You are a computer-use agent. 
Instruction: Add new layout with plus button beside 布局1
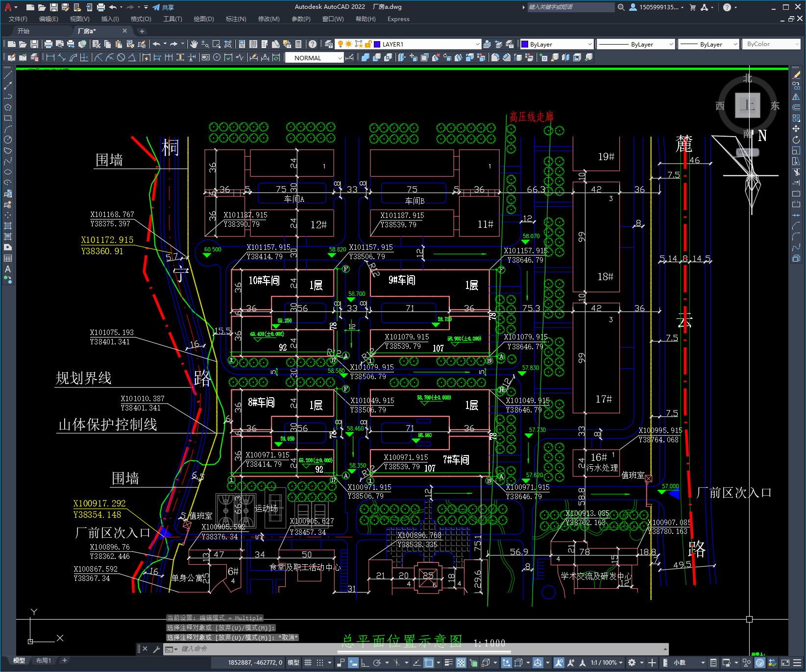[64, 661]
